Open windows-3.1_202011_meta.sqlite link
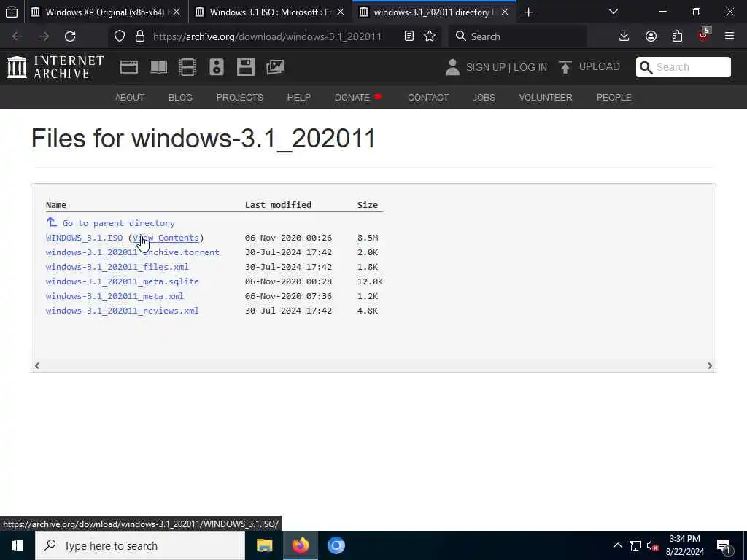Image resolution: width=747 pixels, height=560 pixels. (123, 281)
